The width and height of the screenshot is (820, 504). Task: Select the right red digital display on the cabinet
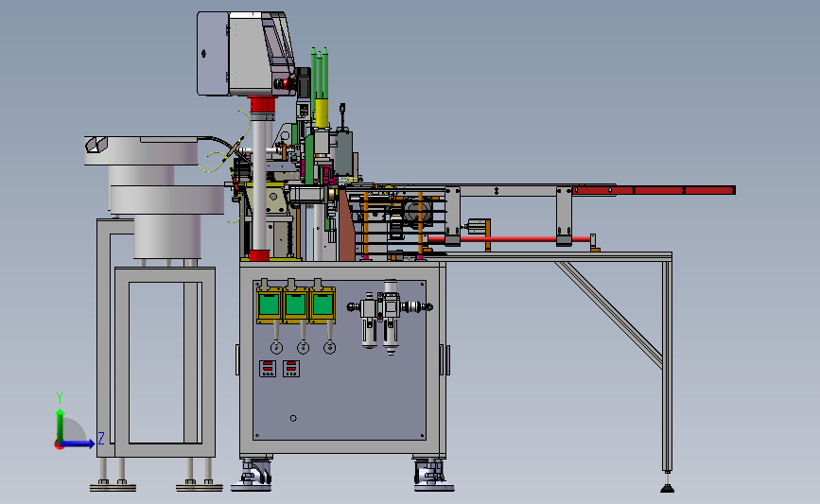click(291, 369)
